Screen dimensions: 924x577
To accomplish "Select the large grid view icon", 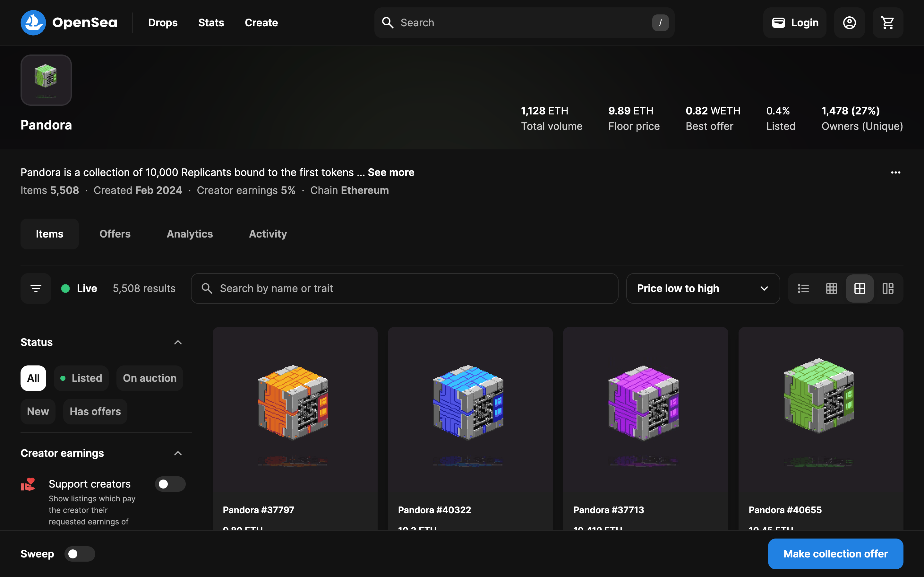I will coord(860,288).
